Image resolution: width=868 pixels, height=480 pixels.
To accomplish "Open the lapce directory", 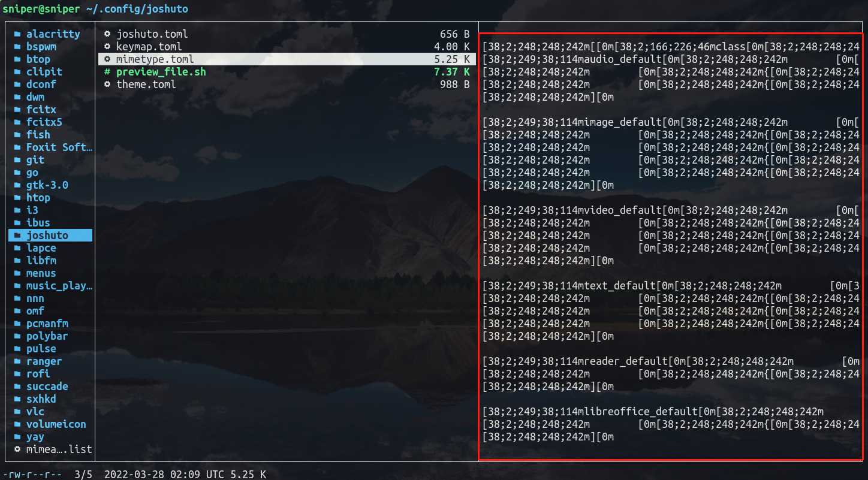I will click(x=41, y=248).
